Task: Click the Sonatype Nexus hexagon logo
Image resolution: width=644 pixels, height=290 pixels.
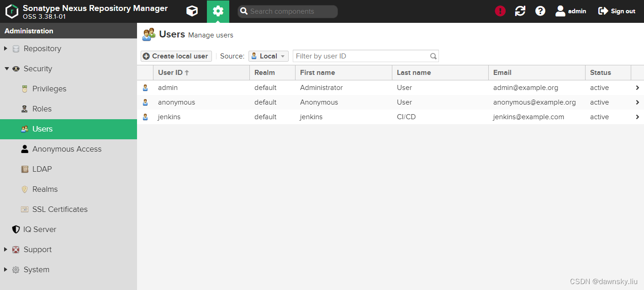Action: click(x=12, y=11)
